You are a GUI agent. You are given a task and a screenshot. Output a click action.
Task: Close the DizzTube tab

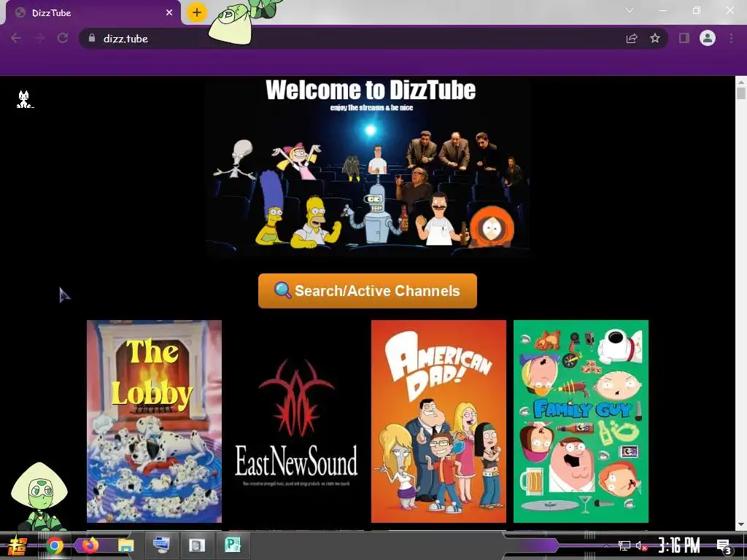coord(169,13)
